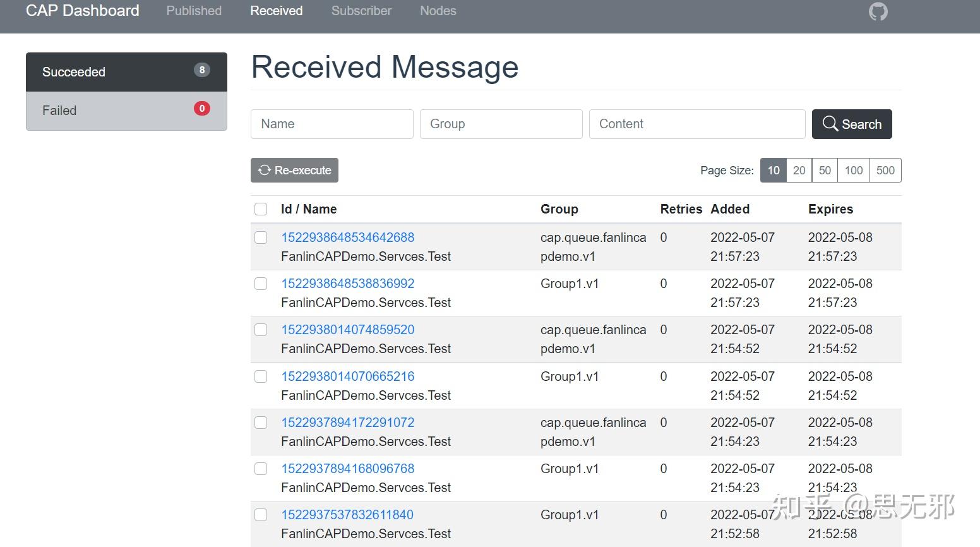Open the Published tab
The image size is (980, 547).
tap(194, 11)
